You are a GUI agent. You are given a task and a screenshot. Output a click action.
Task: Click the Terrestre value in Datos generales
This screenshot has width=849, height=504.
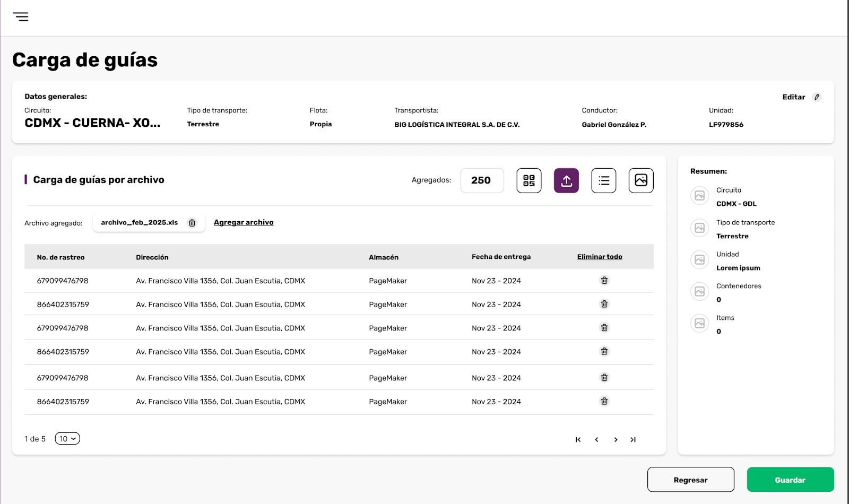coord(203,124)
